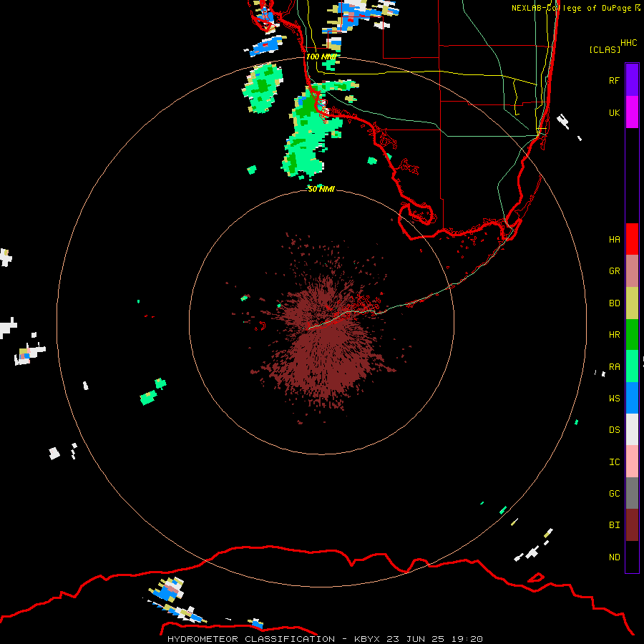This screenshot has width=644, height=644.
Task: Click the HA red legend swatch
Action: (632, 239)
